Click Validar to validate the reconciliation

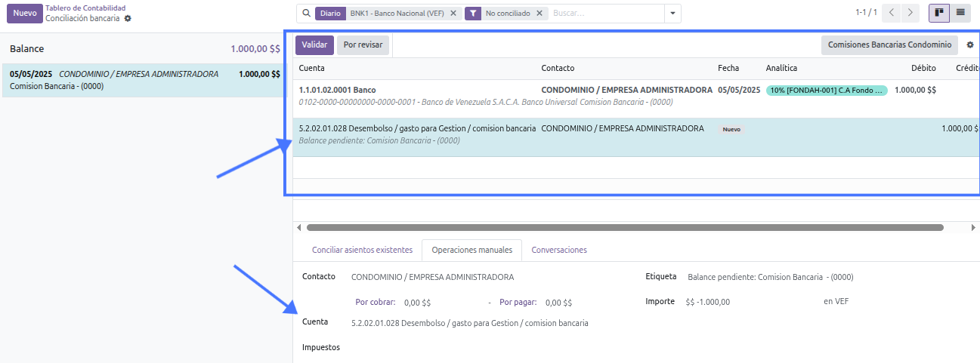point(314,45)
